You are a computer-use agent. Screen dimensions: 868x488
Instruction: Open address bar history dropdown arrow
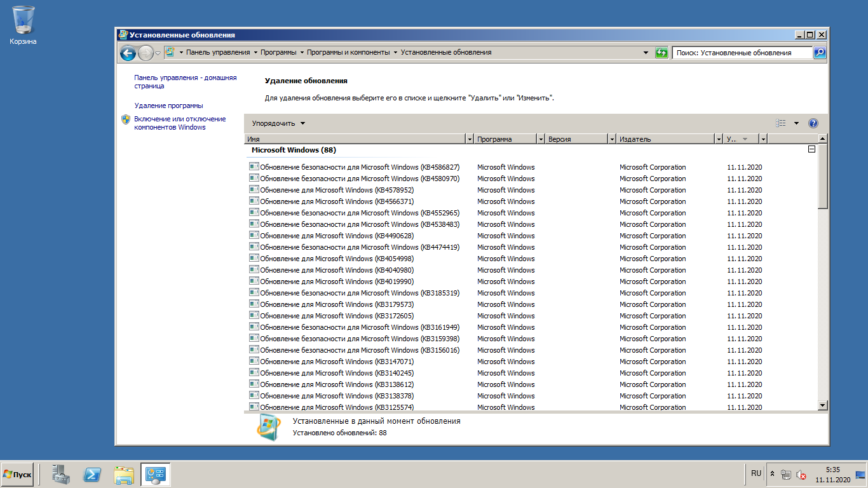646,53
